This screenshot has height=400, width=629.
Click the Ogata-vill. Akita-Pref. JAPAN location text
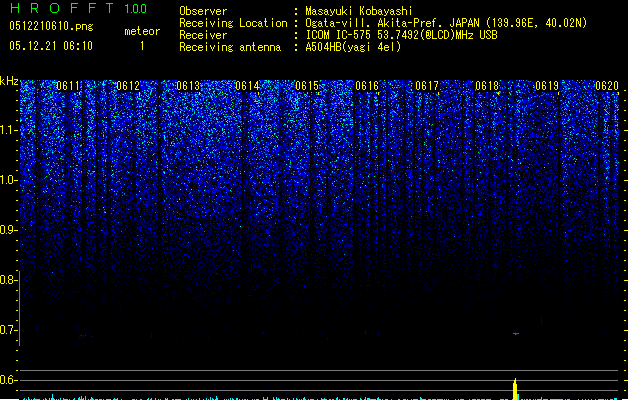click(446, 23)
